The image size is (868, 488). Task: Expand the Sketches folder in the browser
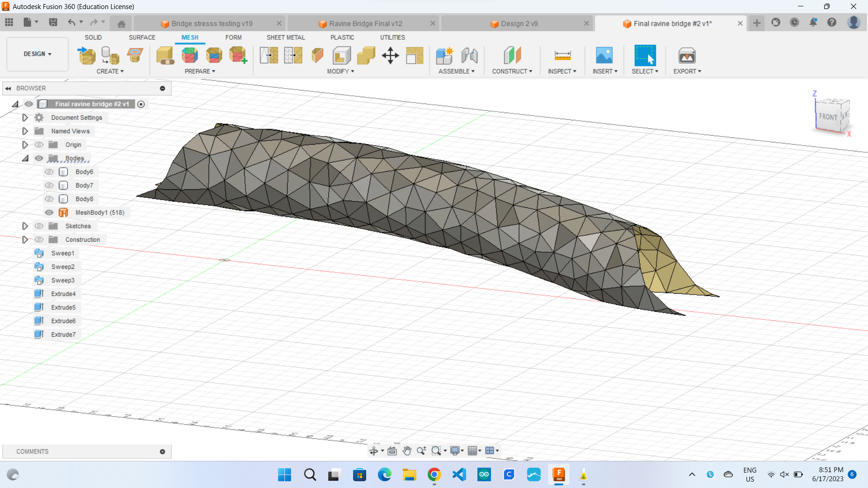coord(25,226)
